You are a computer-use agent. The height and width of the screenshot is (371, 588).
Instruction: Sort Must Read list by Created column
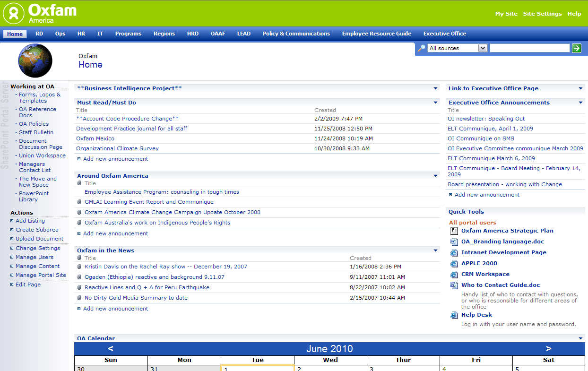(325, 110)
